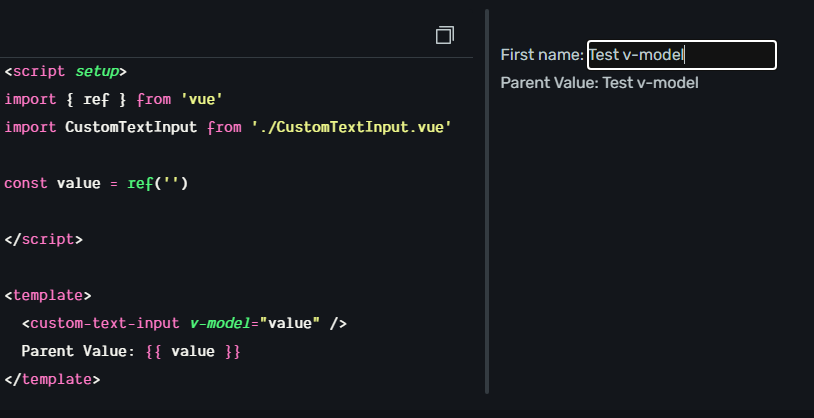The width and height of the screenshot is (814, 418).
Task: Click the './CustomTextInput.vue' path string
Action: [x=351, y=127]
